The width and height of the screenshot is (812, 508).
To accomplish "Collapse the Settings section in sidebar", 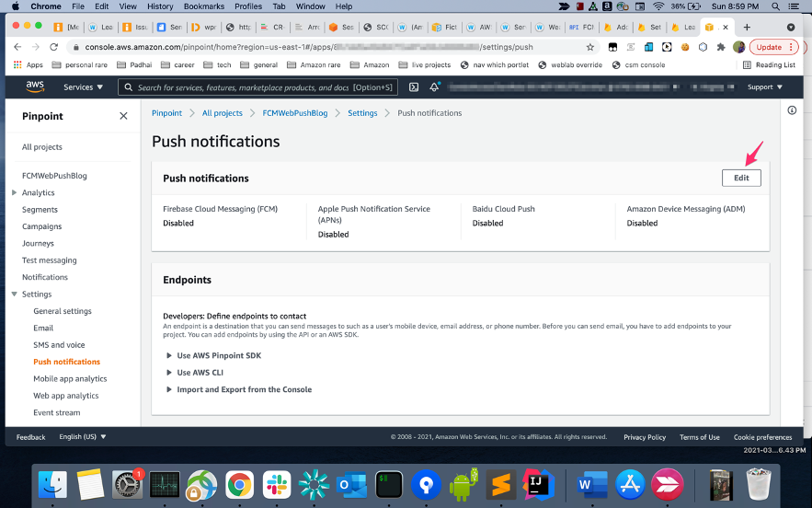I will click(14, 294).
